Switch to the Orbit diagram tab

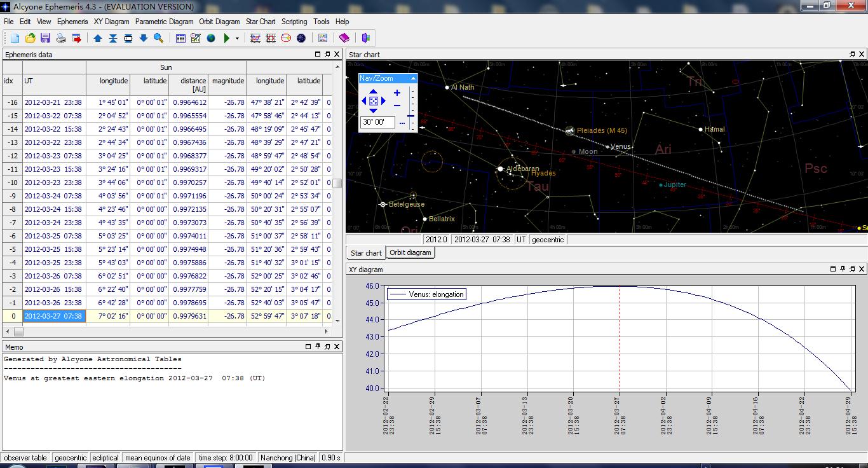pyautogui.click(x=410, y=252)
